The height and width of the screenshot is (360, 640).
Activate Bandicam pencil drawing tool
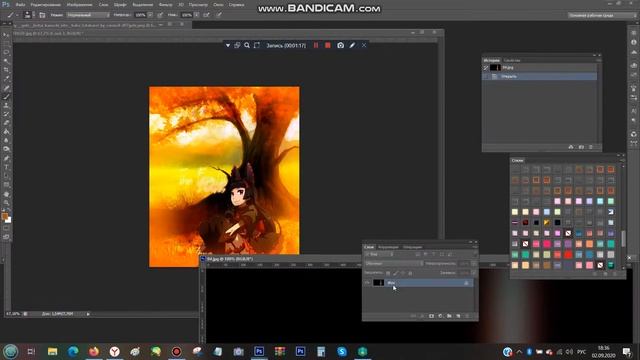pos(352,45)
